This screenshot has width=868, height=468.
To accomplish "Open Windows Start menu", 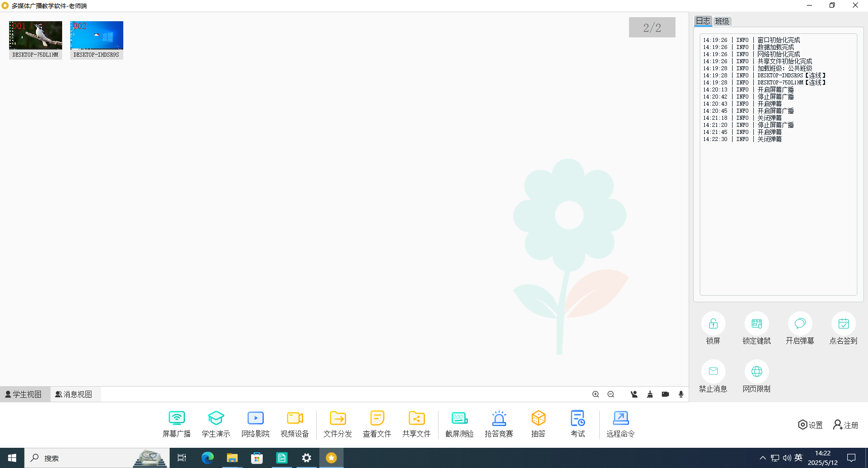I will pyautogui.click(x=12, y=458).
